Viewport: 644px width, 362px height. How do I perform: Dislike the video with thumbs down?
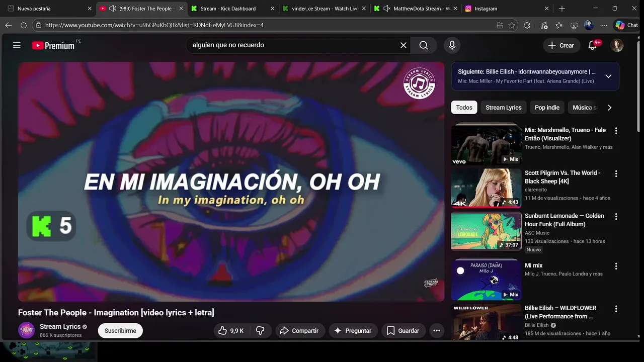click(260, 330)
